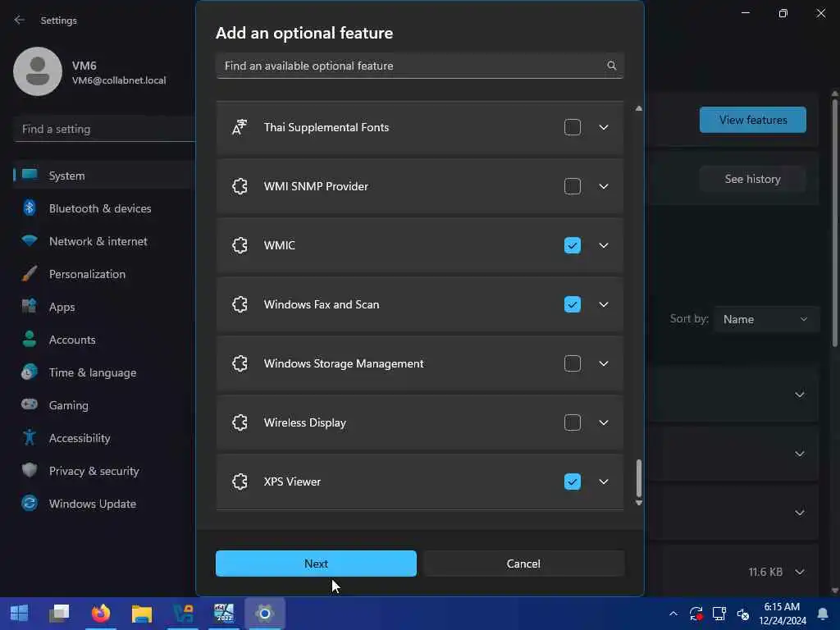
Task: Expand Windows Storage Management details
Action: click(603, 363)
